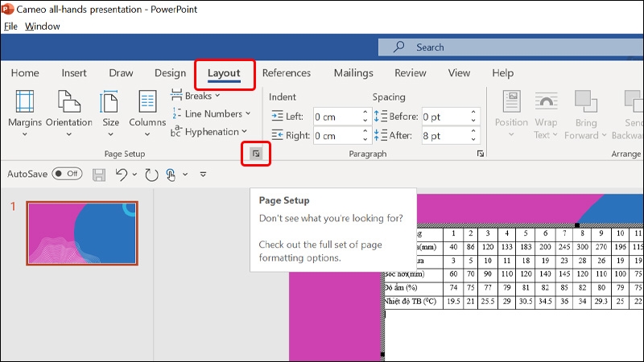Image resolution: width=644 pixels, height=362 pixels.
Task: Increase the Spacing Before value
Action: pyautogui.click(x=473, y=112)
